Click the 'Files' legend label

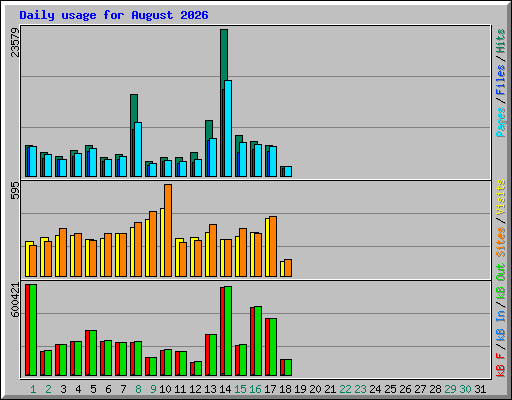click(501, 80)
